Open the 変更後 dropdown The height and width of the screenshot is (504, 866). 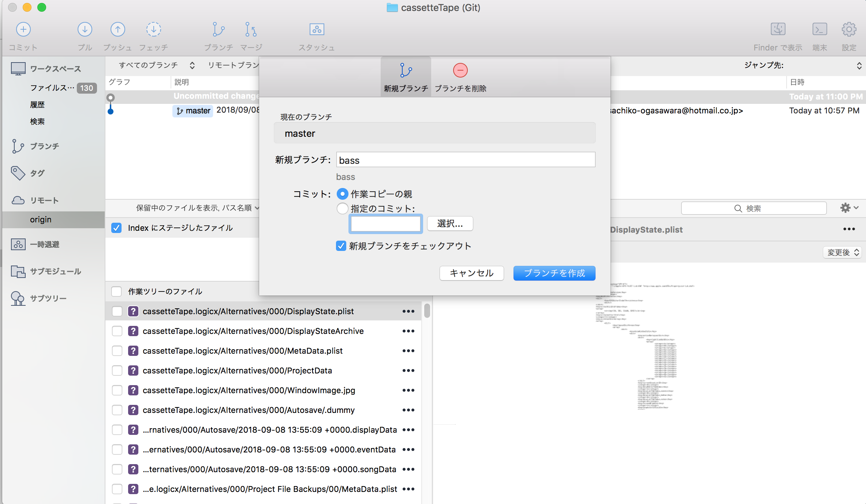click(x=842, y=252)
